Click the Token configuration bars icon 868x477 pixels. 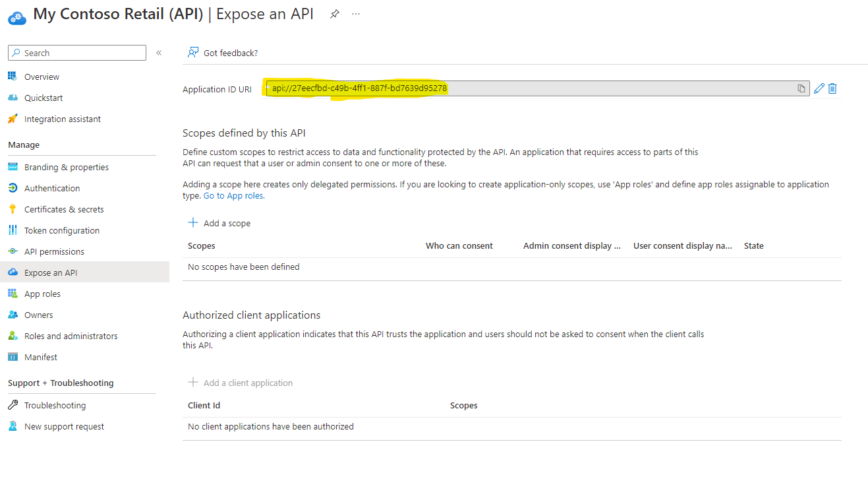(x=13, y=230)
